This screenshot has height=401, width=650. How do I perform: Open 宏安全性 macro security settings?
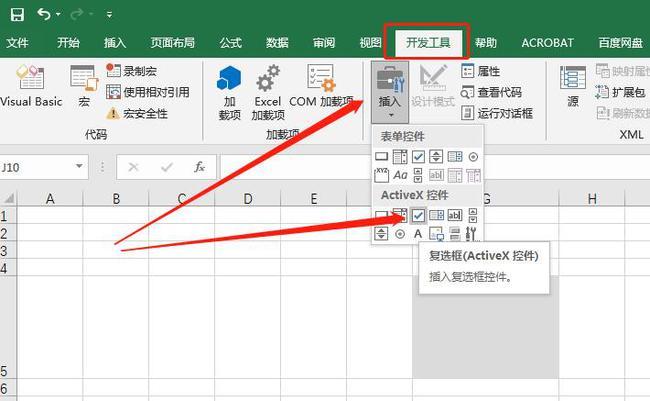[x=137, y=113]
